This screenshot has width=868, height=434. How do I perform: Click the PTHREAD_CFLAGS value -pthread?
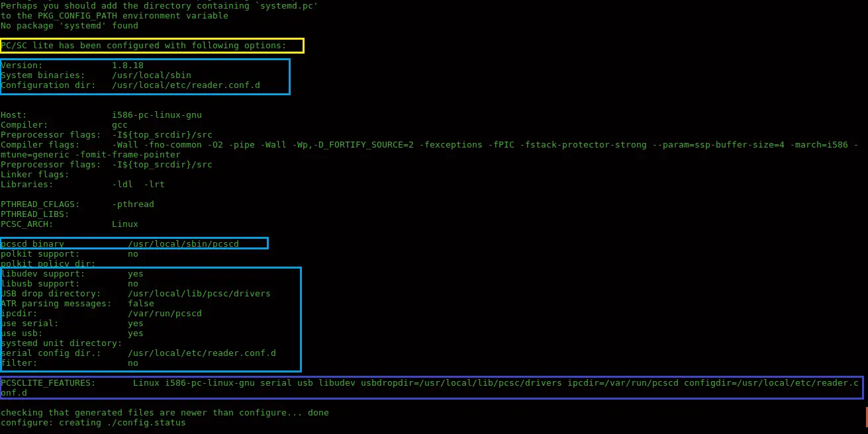pos(133,204)
